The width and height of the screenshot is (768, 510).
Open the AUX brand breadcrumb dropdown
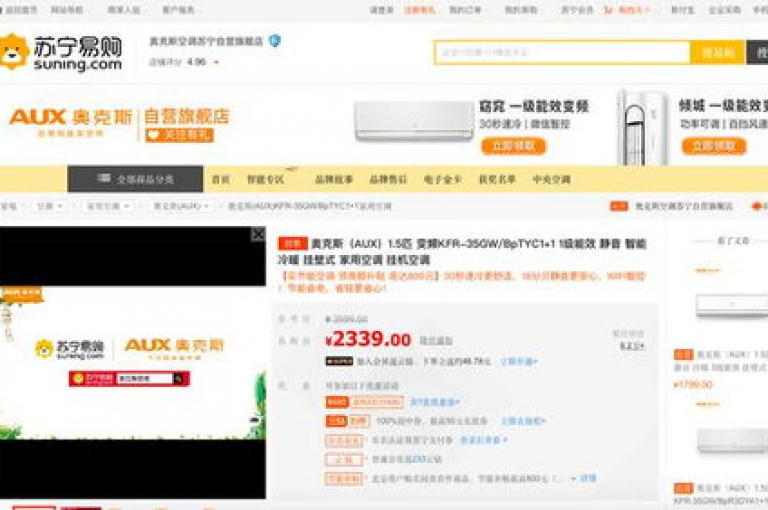coord(181,206)
